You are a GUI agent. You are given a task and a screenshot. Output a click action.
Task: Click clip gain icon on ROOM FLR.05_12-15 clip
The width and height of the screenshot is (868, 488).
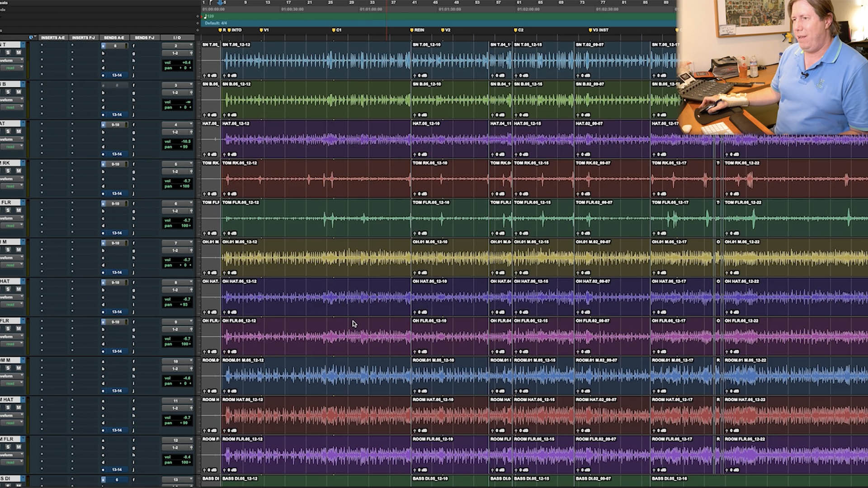(x=516, y=470)
